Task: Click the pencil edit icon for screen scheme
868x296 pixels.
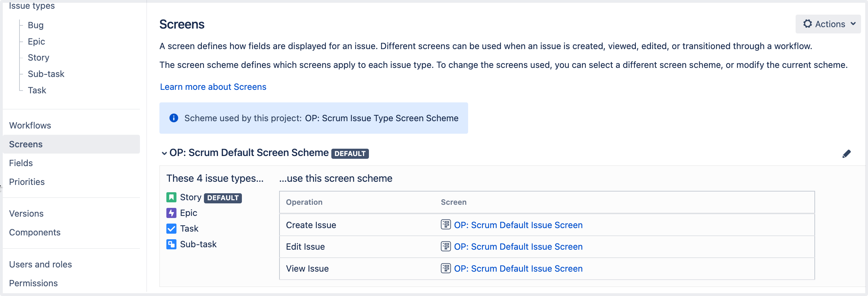Action: [846, 154]
